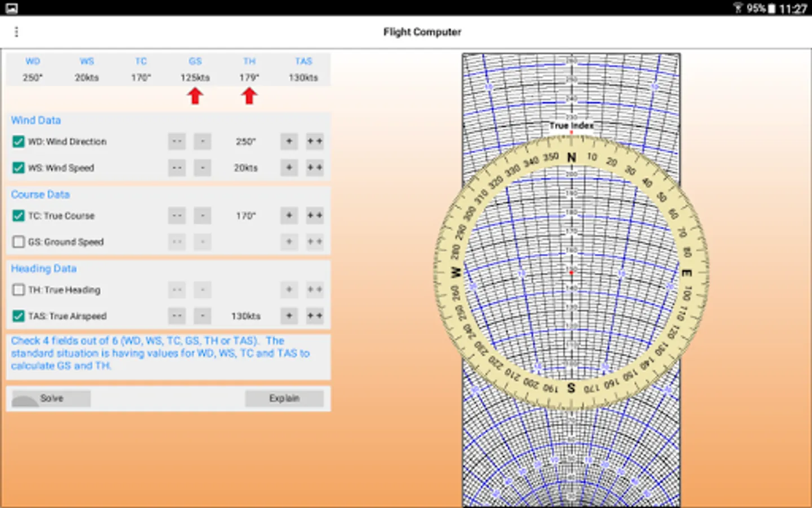Click the image notification icon in status bar

click(11, 8)
